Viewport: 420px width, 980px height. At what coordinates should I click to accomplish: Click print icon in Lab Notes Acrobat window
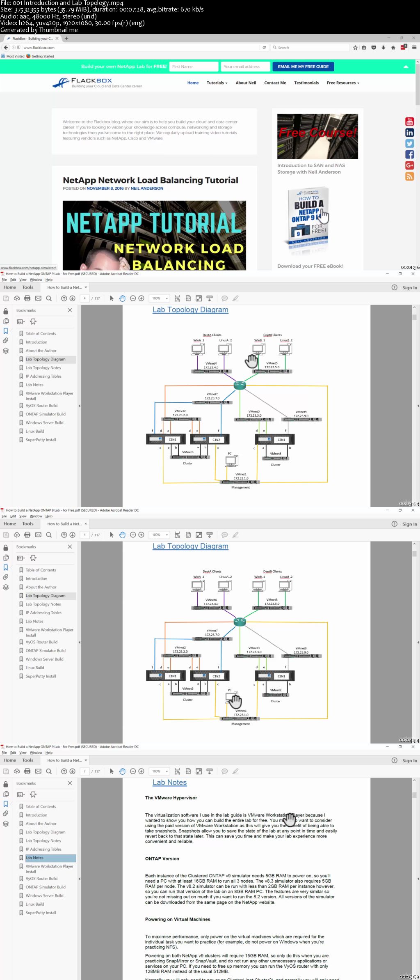coord(27,771)
